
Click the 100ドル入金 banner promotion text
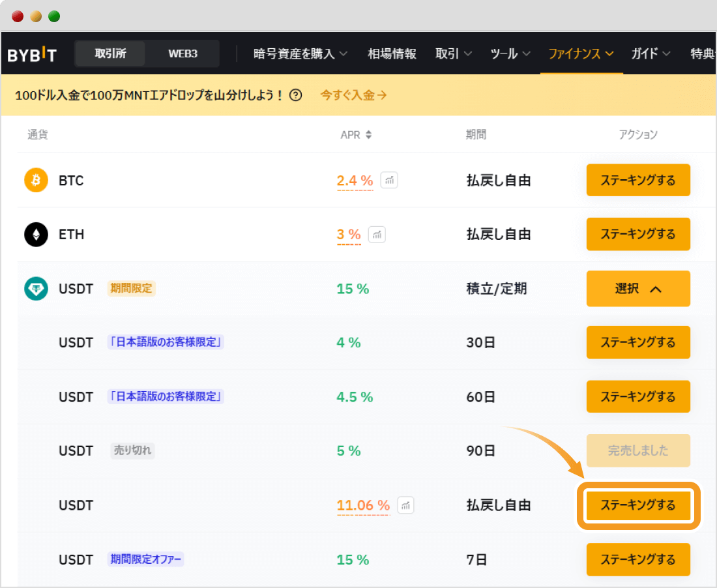(149, 95)
